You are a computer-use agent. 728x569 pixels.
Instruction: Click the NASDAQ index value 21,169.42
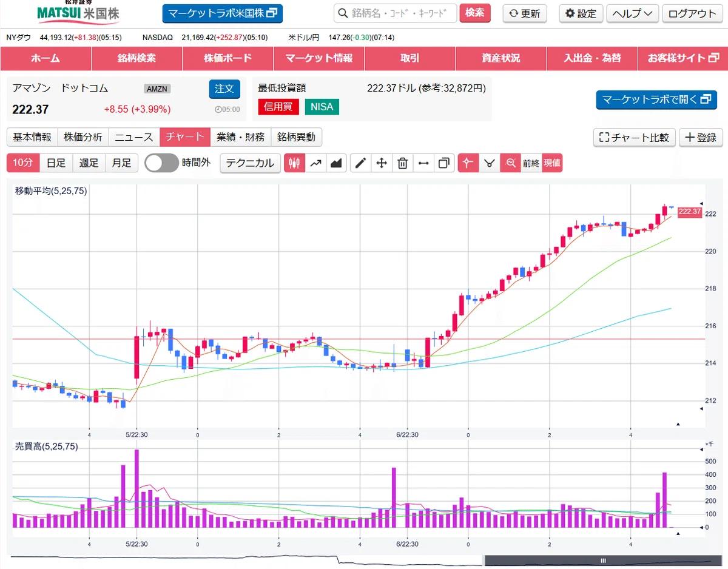point(199,38)
